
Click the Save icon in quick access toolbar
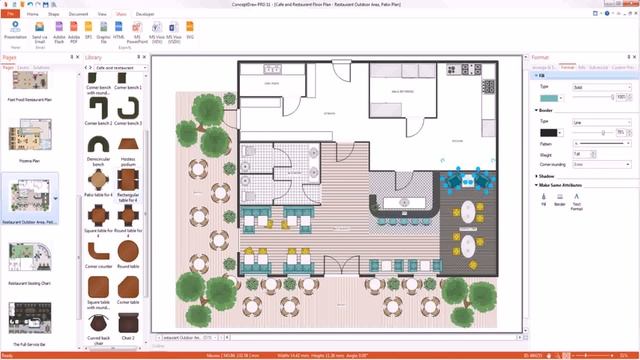coord(46,4)
